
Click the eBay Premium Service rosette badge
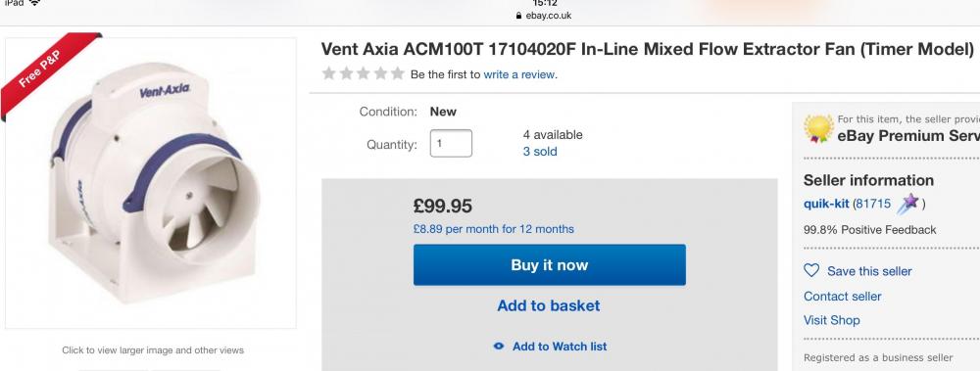(818, 128)
